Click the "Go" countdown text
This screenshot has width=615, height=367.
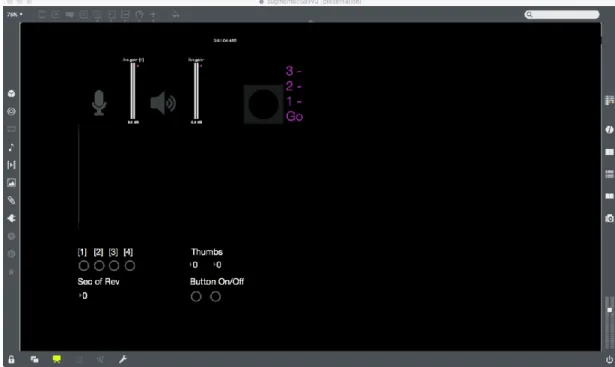point(294,116)
